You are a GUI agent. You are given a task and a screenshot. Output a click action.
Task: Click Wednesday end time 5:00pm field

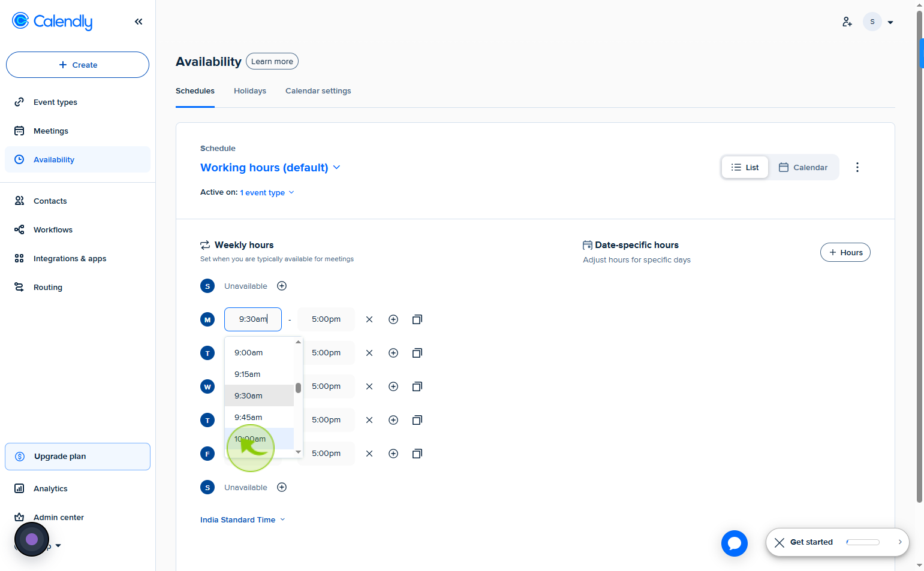pos(326,386)
